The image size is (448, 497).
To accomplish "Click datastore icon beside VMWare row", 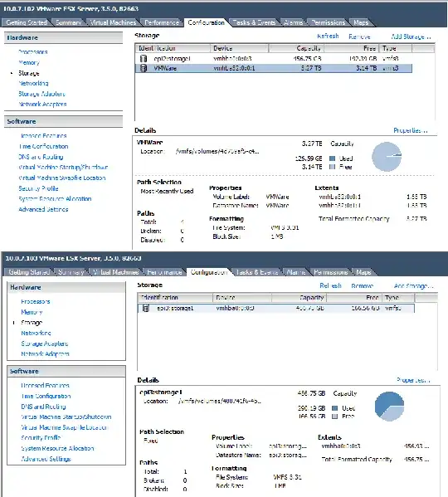I will (144, 68).
